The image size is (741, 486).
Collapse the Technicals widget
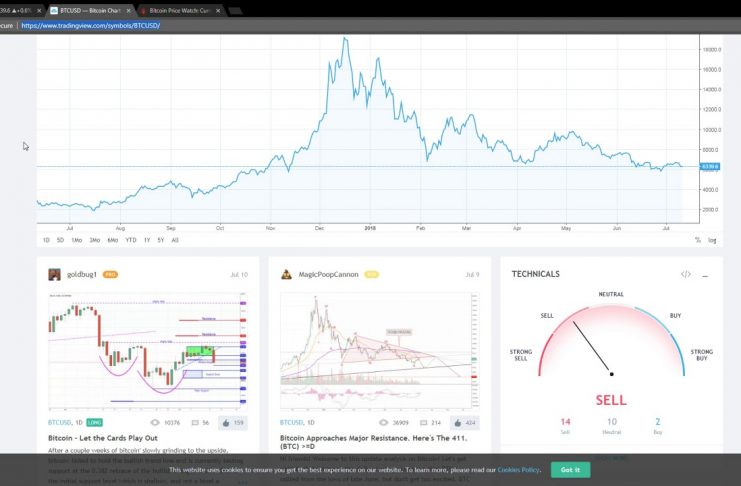coord(705,275)
